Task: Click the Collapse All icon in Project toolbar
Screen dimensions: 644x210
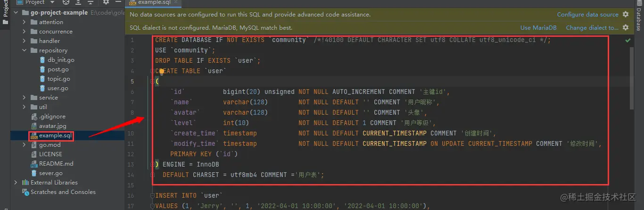Action: tap(91, 2)
